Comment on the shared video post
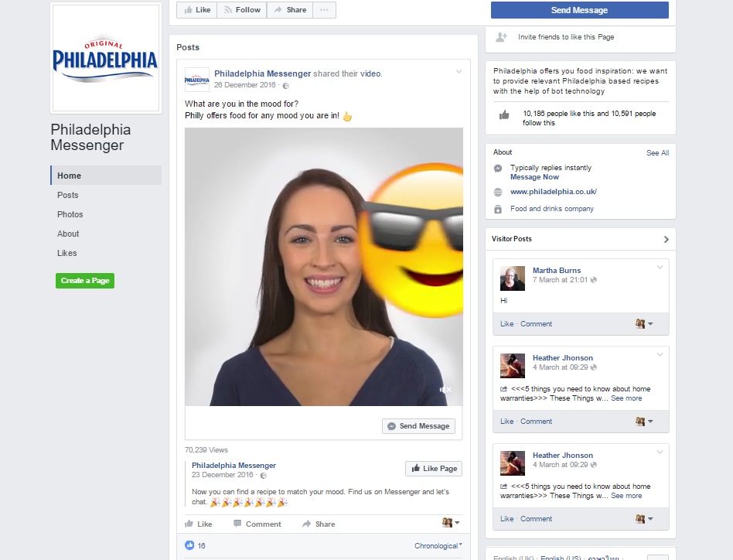This screenshot has height=560, width=733. coord(257,524)
